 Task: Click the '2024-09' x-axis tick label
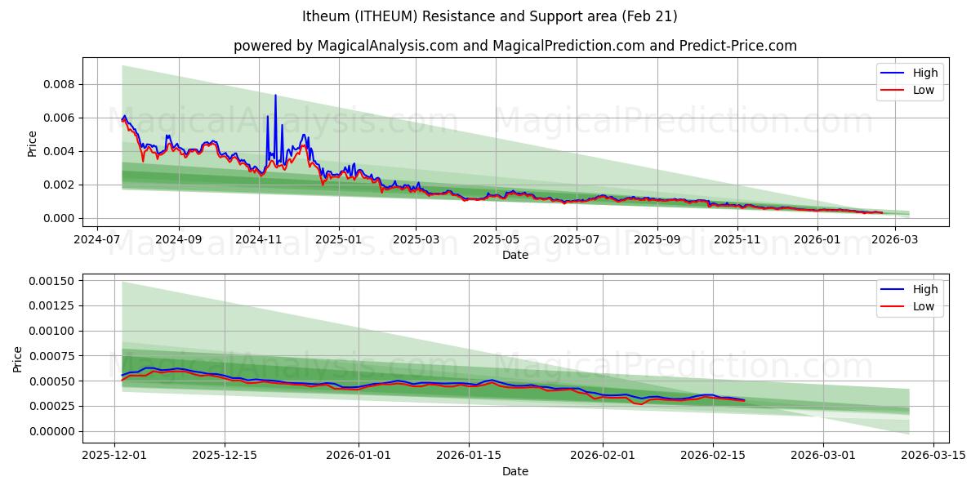(x=178, y=239)
